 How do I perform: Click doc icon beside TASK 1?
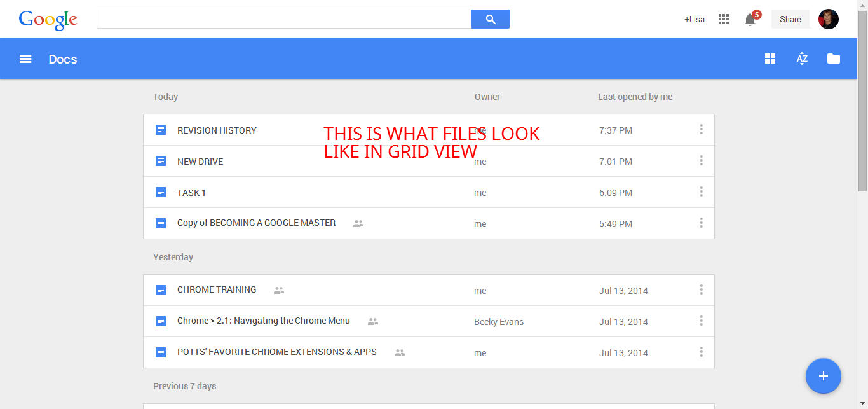click(x=161, y=192)
